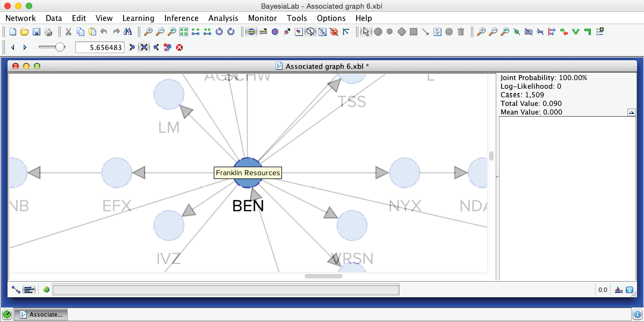Open the Inference menu
Screen dimensions: 644x322
tap(181, 18)
